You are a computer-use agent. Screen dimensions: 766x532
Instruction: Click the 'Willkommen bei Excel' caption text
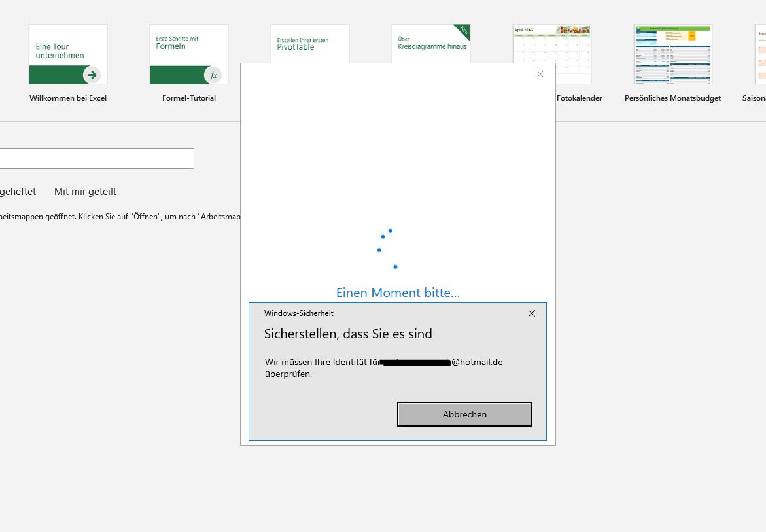pos(68,98)
